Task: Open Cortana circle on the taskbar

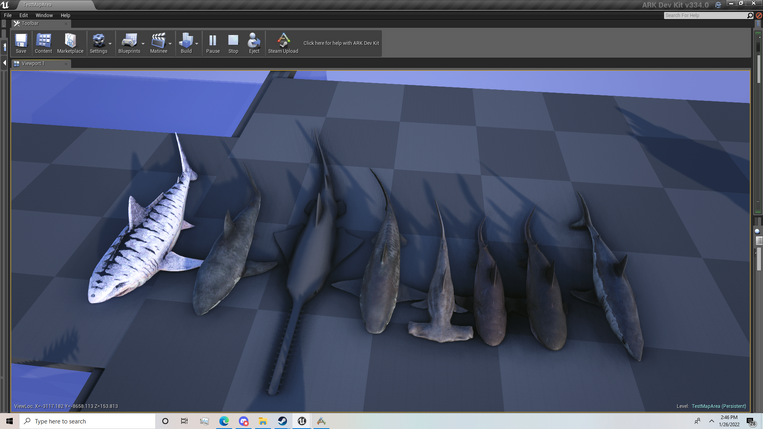Action: click(165, 421)
